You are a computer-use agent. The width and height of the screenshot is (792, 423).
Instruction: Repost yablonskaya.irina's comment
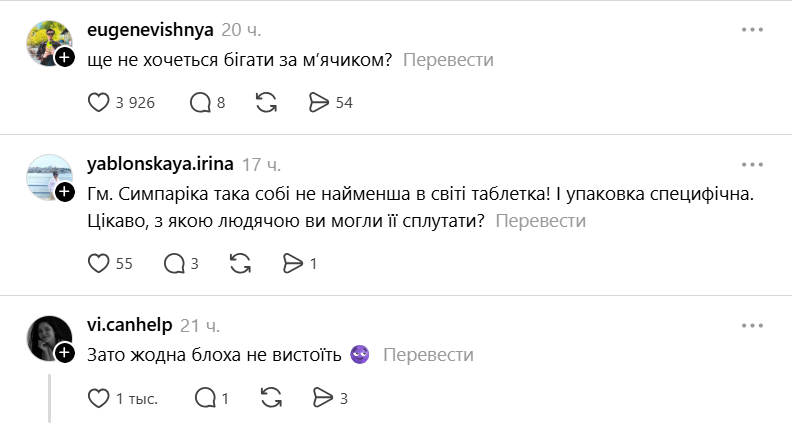point(241,263)
